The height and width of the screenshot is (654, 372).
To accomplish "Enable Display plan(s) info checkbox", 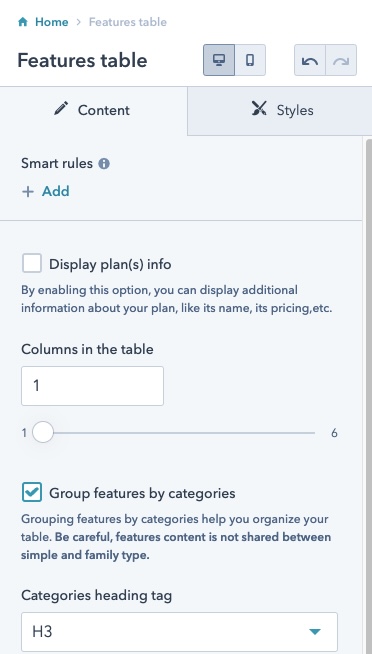I will [32, 264].
